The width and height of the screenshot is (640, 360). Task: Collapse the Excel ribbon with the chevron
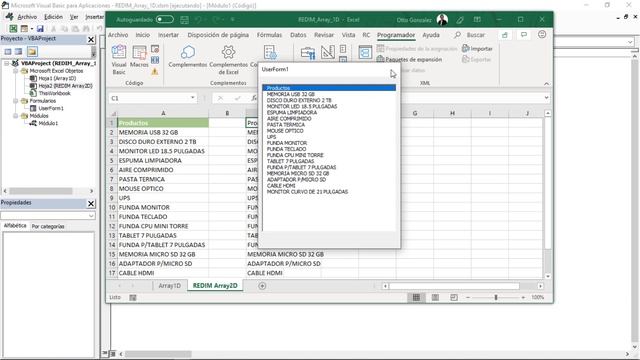tap(546, 84)
